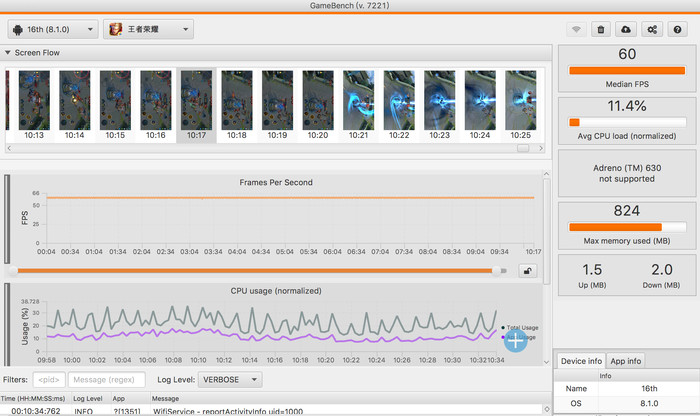Click the timeline slider right handle
Viewport: 700px width, 416px height.
[496, 271]
